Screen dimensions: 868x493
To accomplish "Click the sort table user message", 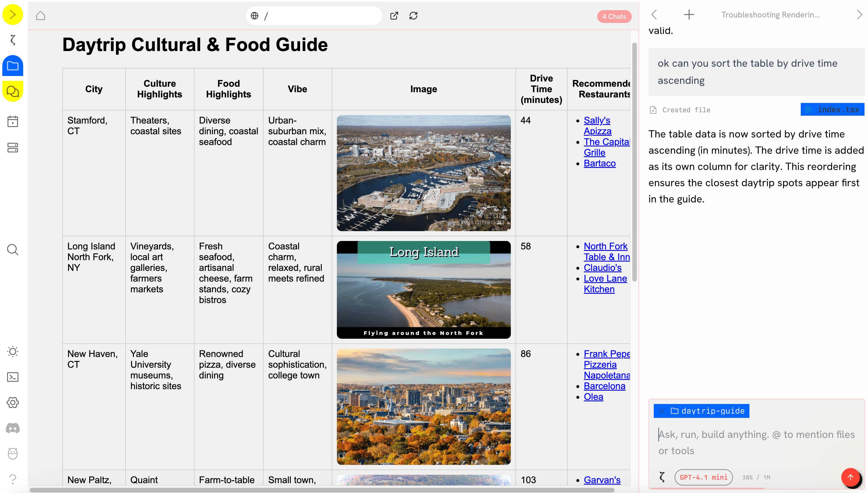I will tap(756, 72).
